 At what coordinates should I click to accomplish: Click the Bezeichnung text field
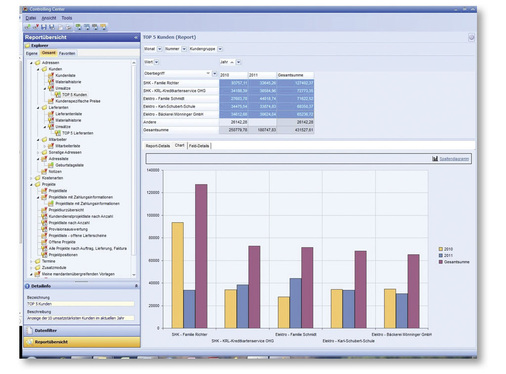(80, 304)
